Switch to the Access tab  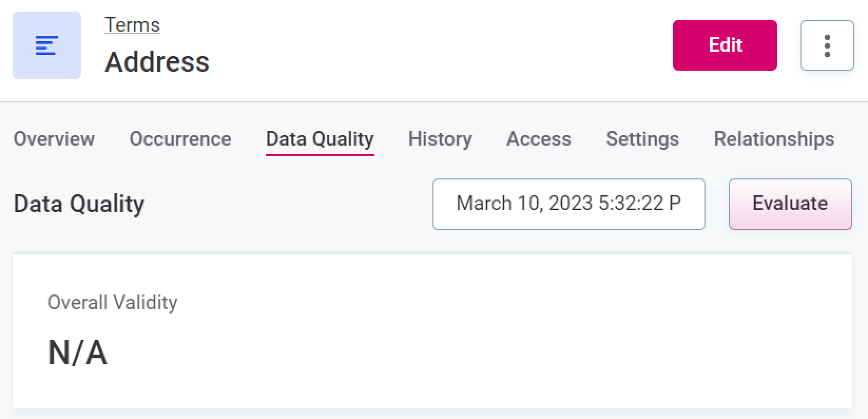pos(538,139)
